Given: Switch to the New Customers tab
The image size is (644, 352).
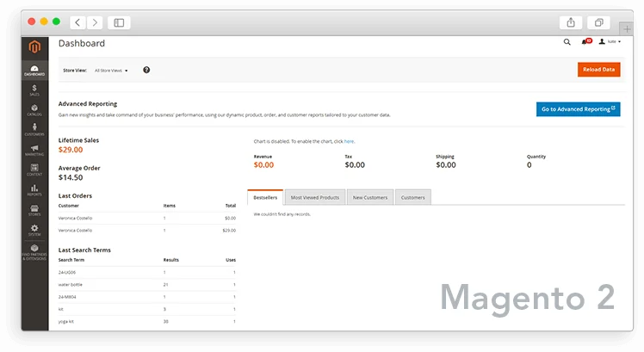Looking at the screenshot, I should pos(370,198).
